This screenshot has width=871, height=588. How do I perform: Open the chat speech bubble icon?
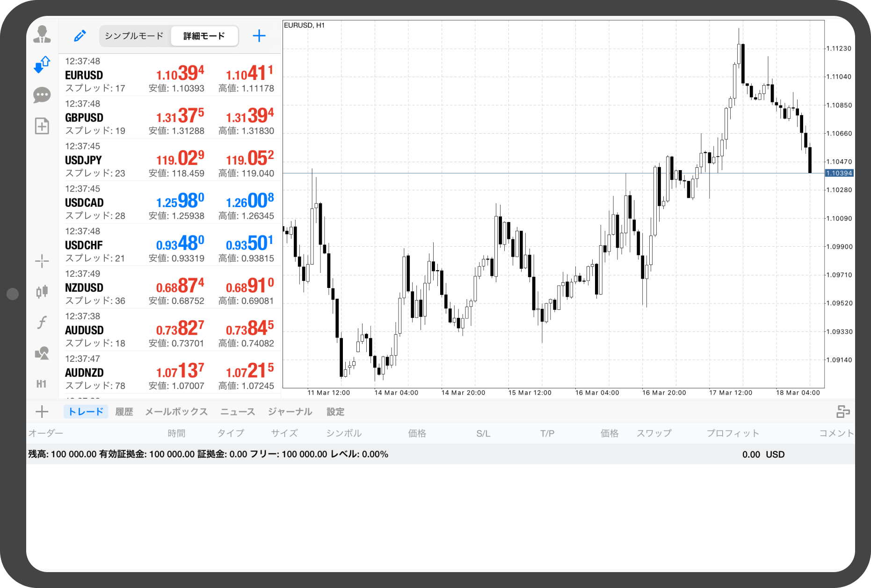pyautogui.click(x=42, y=95)
